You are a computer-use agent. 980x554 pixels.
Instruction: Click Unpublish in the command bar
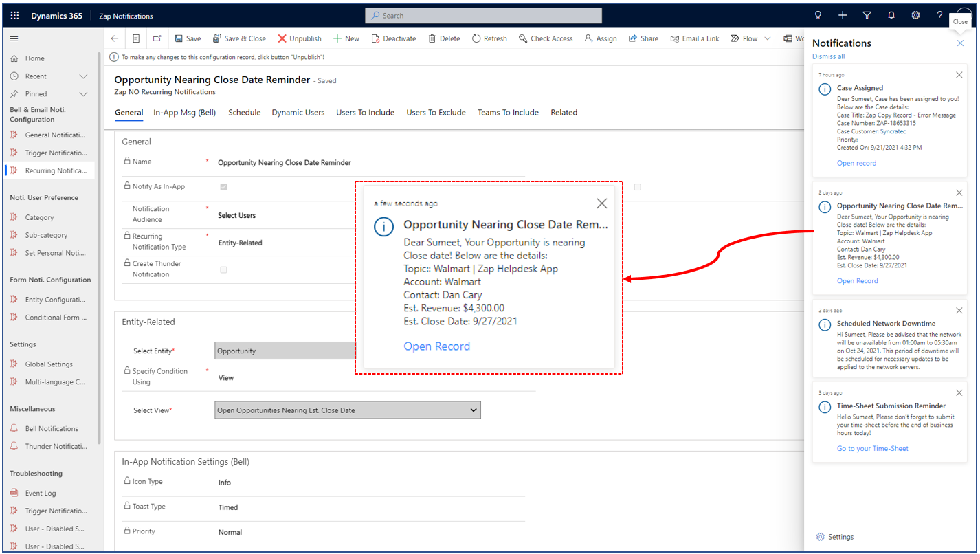coord(300,38)
